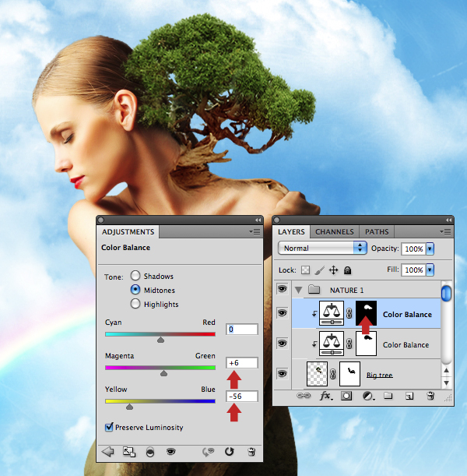The width and height of the screenshot is (467, 476).
Task: Select the Adjustments tab
Action: [128, 232]
